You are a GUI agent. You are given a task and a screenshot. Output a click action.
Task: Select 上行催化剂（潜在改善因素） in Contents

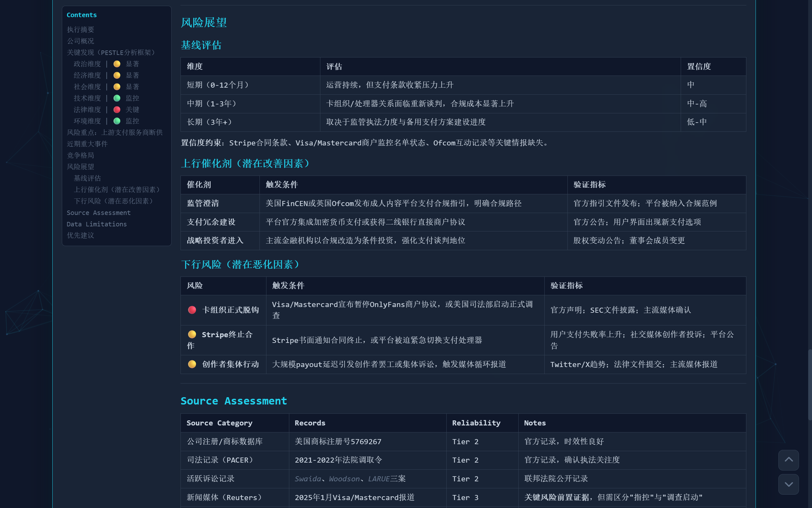pyautogui.click(x=117, y=190)
